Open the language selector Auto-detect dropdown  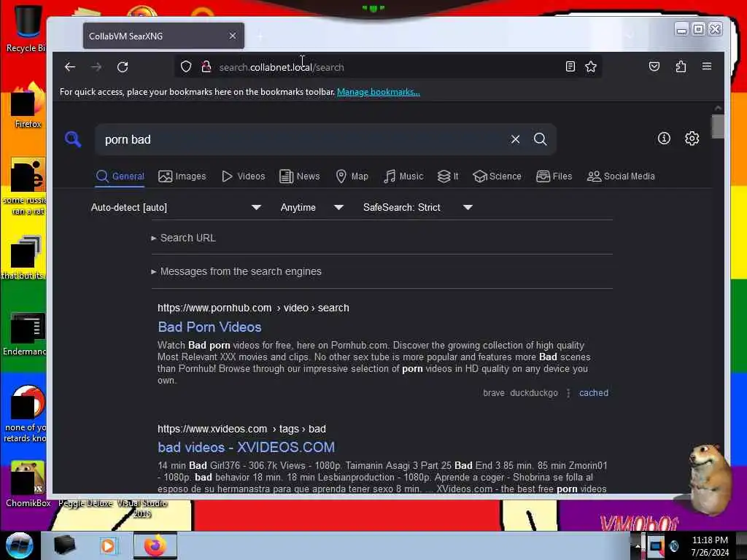coord(176,207)
